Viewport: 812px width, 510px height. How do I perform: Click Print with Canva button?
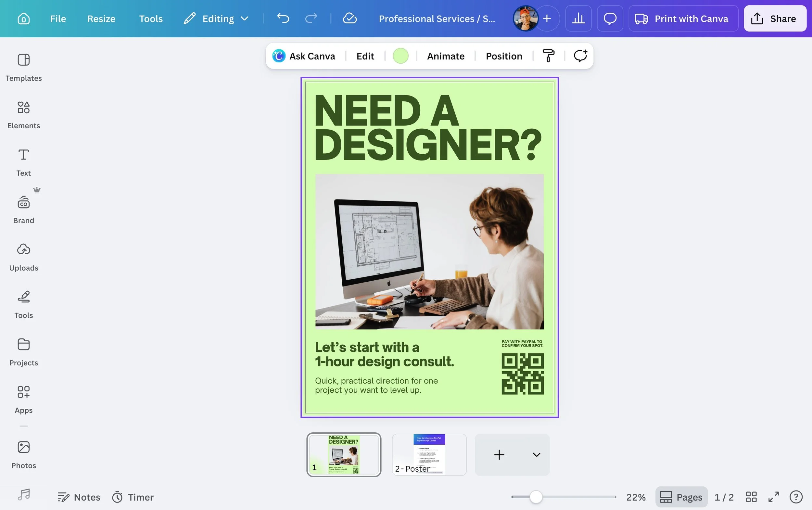coord(683,19)
